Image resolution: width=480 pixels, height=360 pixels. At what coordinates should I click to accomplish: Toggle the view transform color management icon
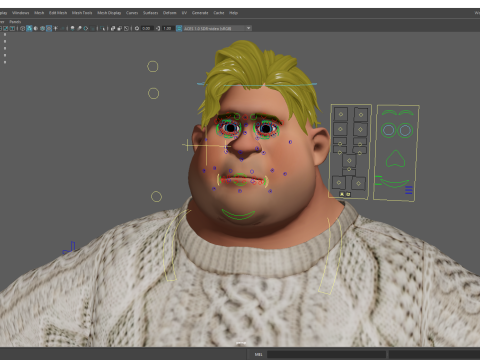coord(179,28)
